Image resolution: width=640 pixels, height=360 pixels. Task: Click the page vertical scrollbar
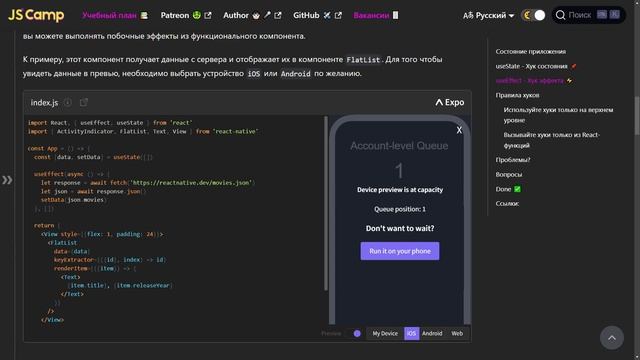[637, 116]
